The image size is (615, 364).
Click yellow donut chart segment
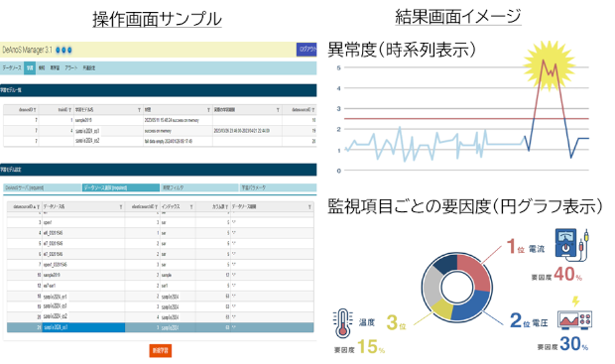442,309
